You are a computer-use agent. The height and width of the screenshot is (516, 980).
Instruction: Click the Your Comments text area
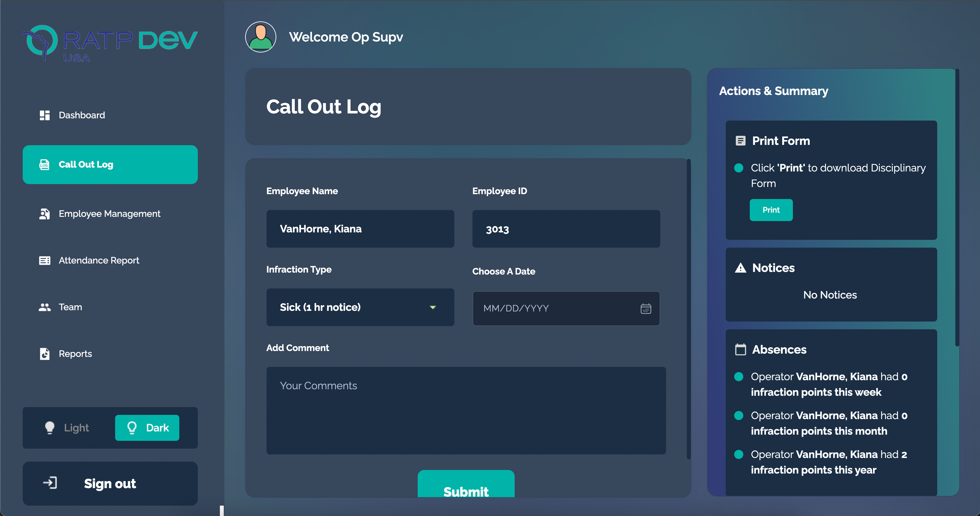click(466, 411)
